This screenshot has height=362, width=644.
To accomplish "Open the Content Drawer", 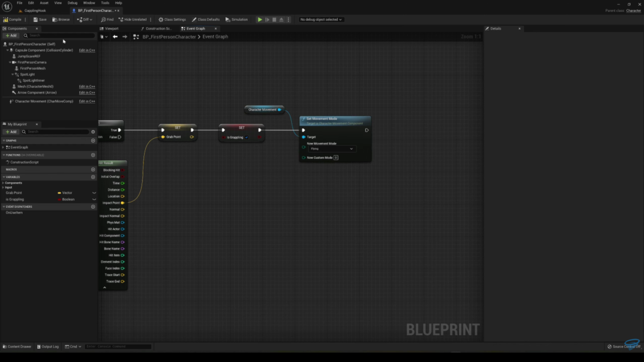I will 17,347.
